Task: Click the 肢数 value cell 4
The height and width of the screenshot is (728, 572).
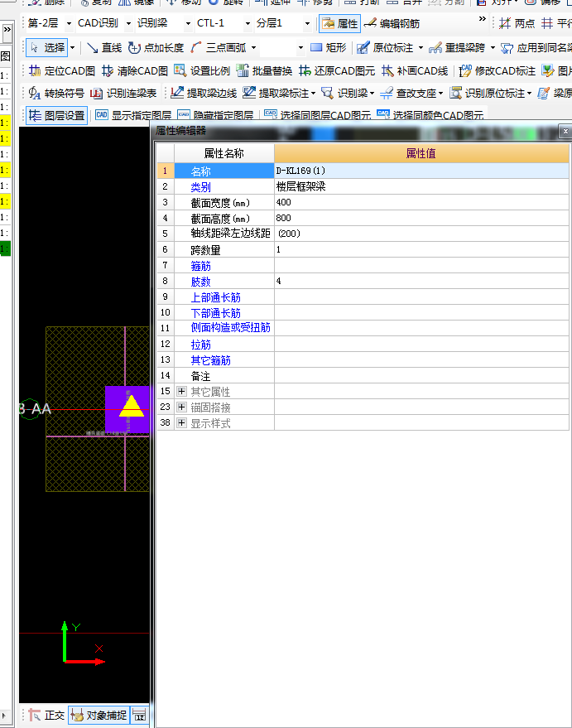Action: click(x=421, y=281)
